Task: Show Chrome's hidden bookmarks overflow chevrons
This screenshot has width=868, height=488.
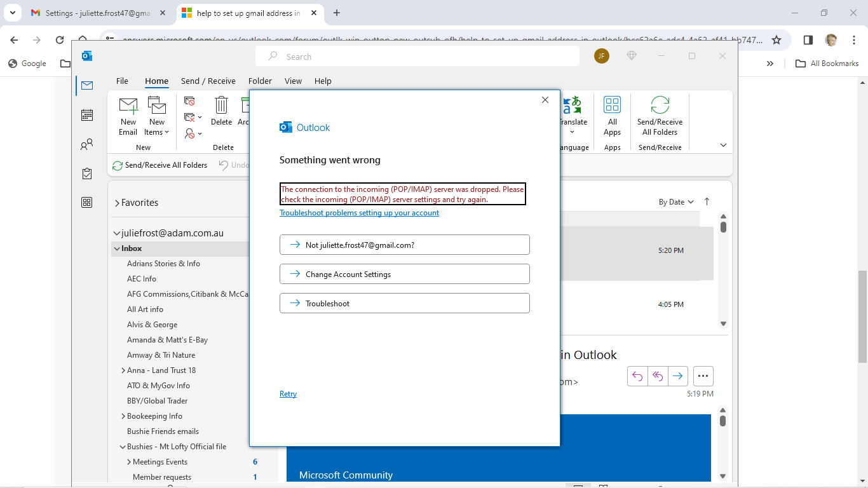Action: point(770,63)
